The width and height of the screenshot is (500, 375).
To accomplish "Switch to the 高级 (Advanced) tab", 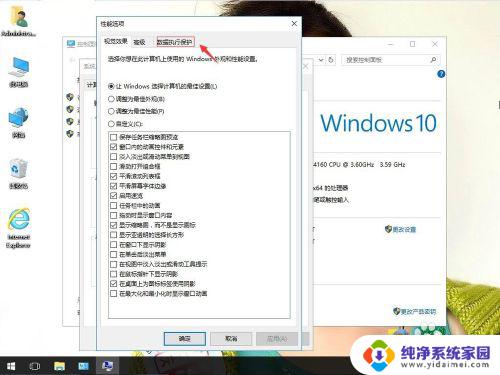I will coord(139,42).
